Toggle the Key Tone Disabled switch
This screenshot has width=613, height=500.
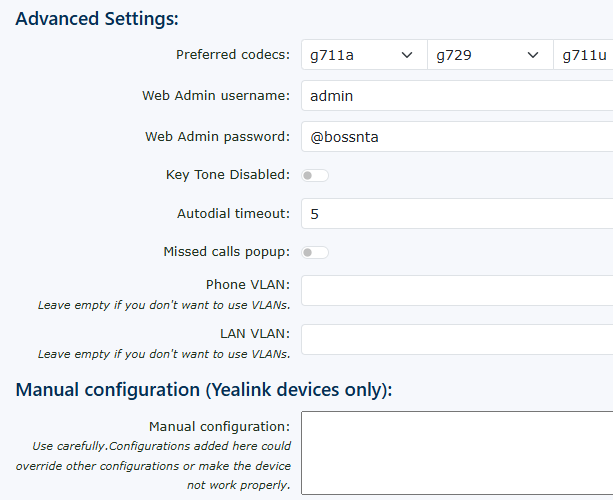pos(315,176)
